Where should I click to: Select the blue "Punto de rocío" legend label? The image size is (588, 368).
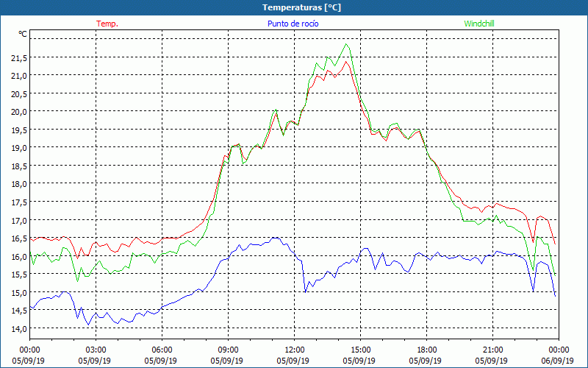[x=293, y=24]
